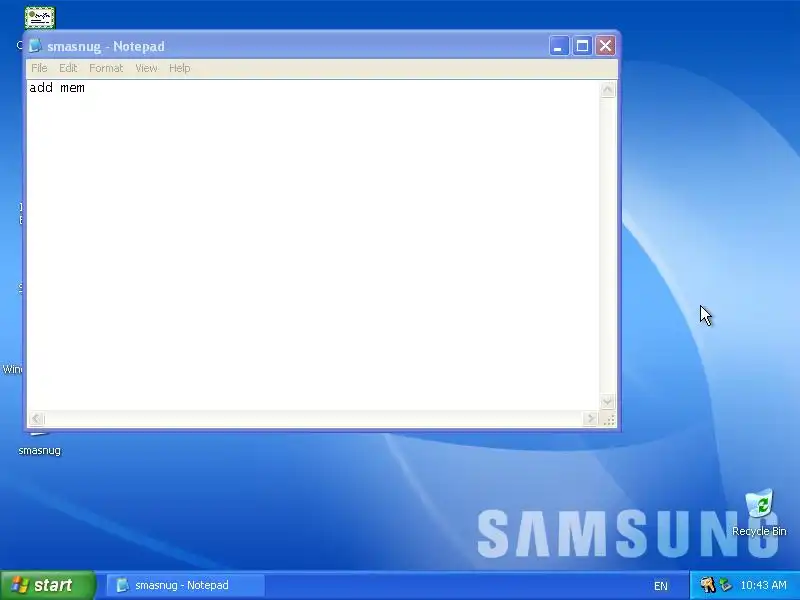Click the EN language indicator
Viewport: 800px width, 600px height.
click(661, 586)
